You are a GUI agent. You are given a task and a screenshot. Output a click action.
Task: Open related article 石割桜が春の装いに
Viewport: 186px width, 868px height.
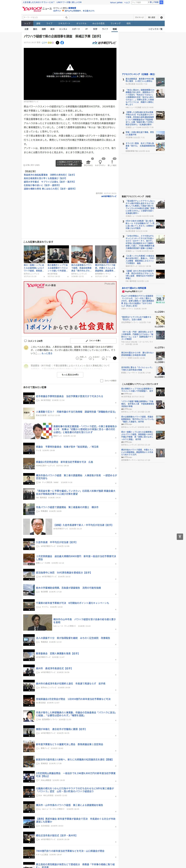pyautogui.click(x=42, y=185)
